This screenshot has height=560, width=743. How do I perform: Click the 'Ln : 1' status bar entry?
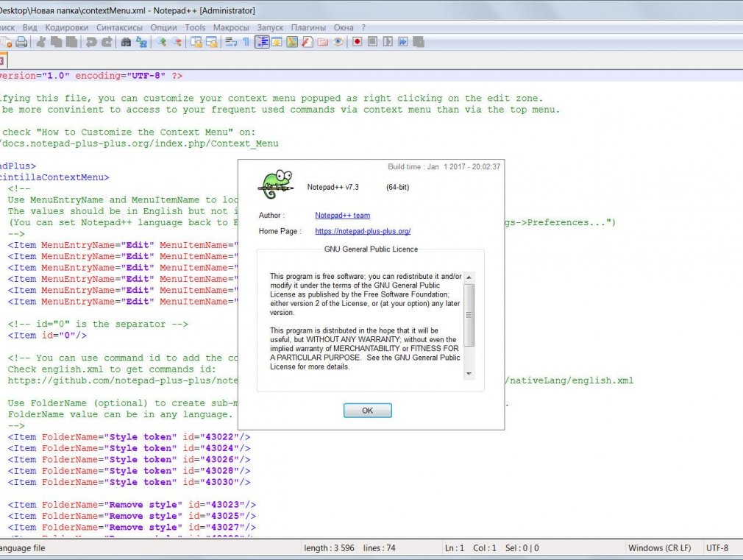[455, 548]
